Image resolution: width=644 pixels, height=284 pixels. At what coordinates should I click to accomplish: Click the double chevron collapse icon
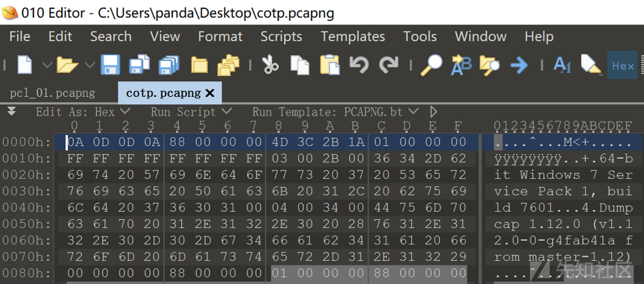pyautogui.click(x=11, y=111)
